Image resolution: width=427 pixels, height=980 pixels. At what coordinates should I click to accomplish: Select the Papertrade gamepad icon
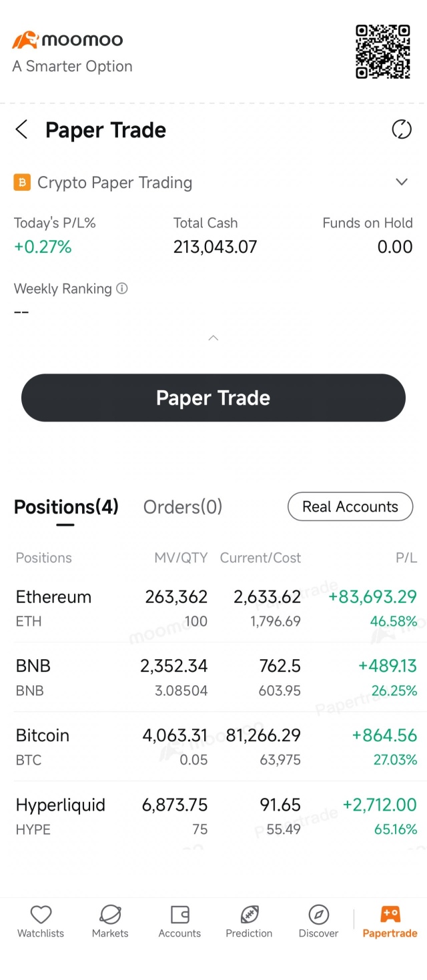tap(390, 914)
